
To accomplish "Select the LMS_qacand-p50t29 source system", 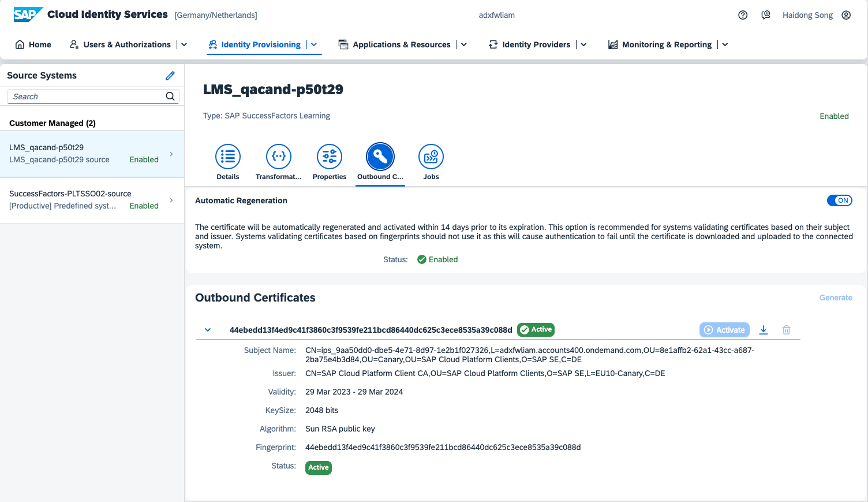I will [x=92, y=154].
